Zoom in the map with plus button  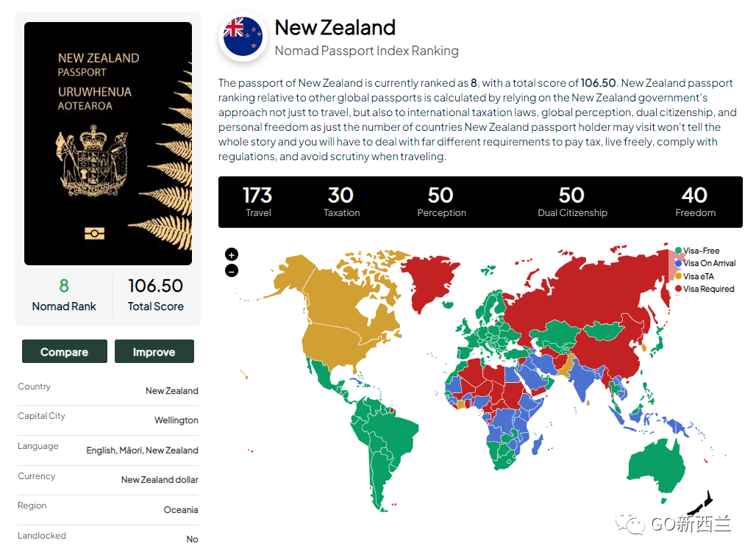pos(232,254)
